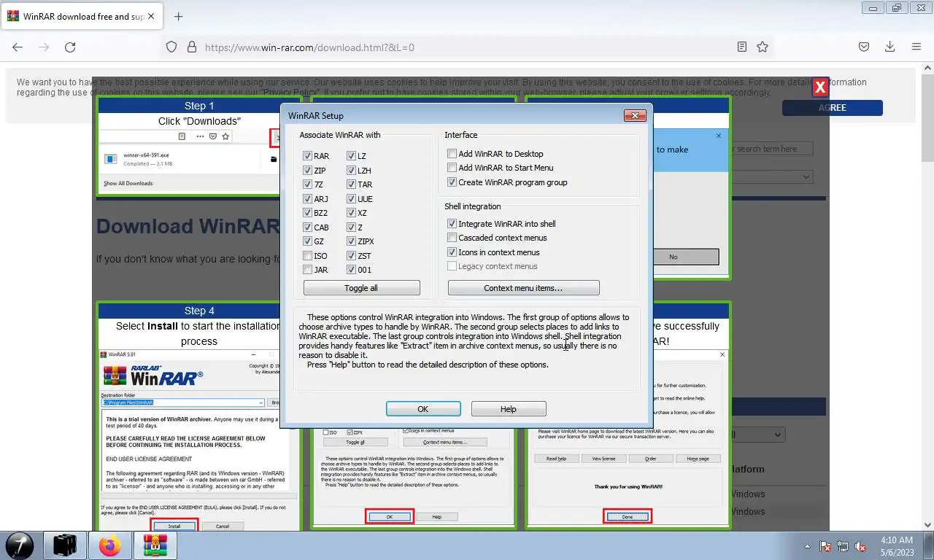Open the black taskbar app icon
The image size is (934, 560).
[65, 545]
